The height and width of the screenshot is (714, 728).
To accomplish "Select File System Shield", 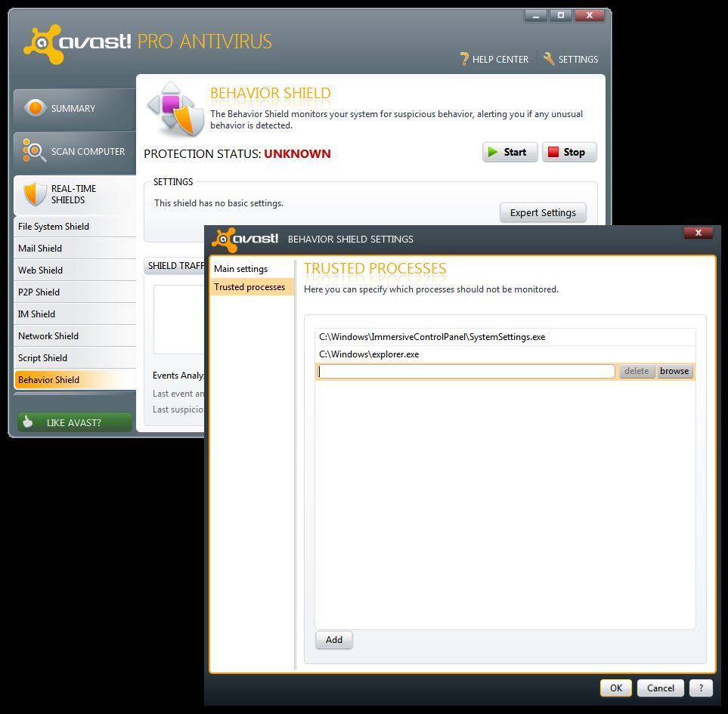I will pyautogui.click(x=75, y=227).
